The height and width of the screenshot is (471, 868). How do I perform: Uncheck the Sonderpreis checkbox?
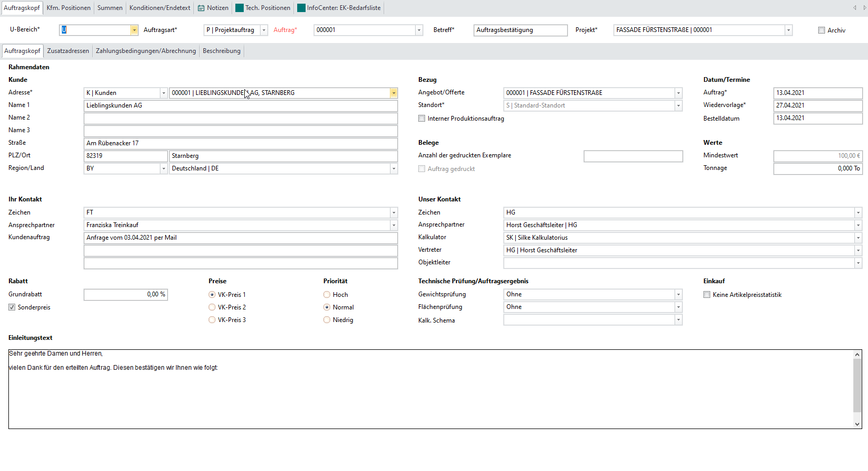point(12,307)
